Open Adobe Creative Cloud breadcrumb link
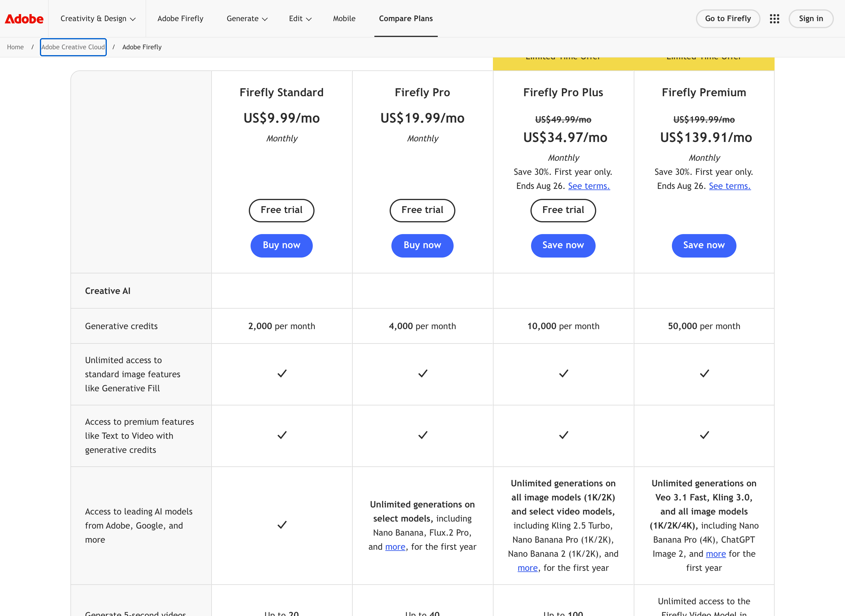This screenshot has width=845, height=616. click(x=73, y=47)
